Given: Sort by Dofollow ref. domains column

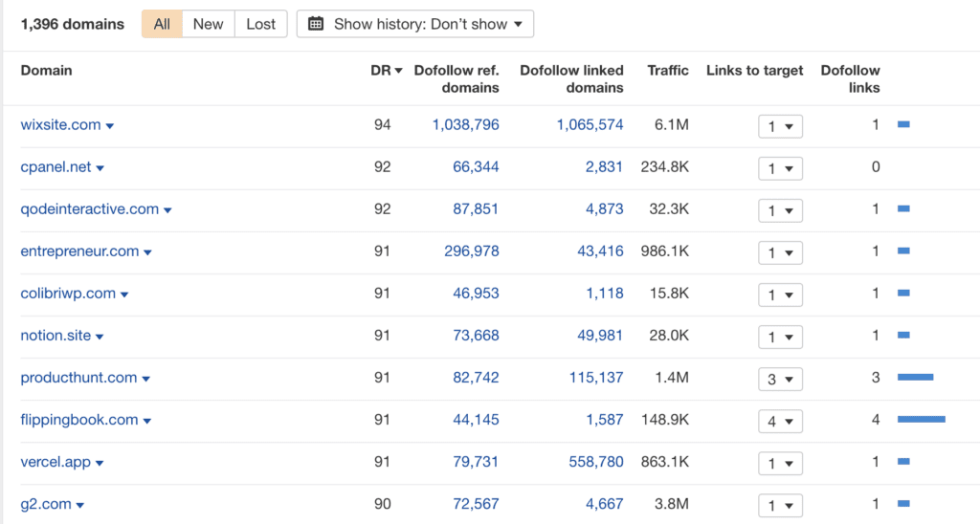Looking at the screenshot, I should (457, 78).
